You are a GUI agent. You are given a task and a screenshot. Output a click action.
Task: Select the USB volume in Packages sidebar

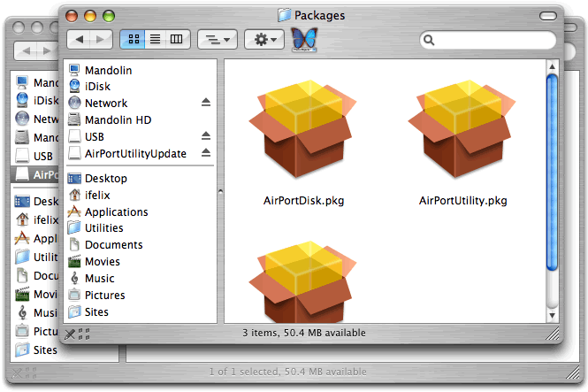tap(140, 136)
